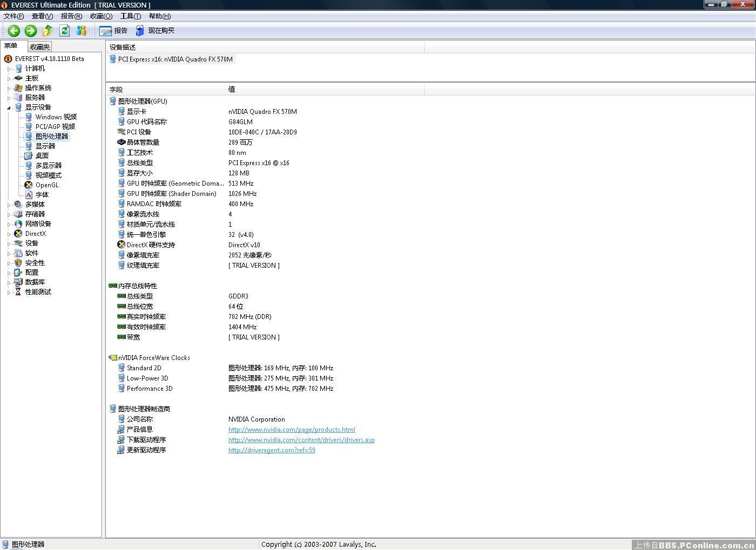
Task: Expand the 操作系统 tree node
Action: 9,89
